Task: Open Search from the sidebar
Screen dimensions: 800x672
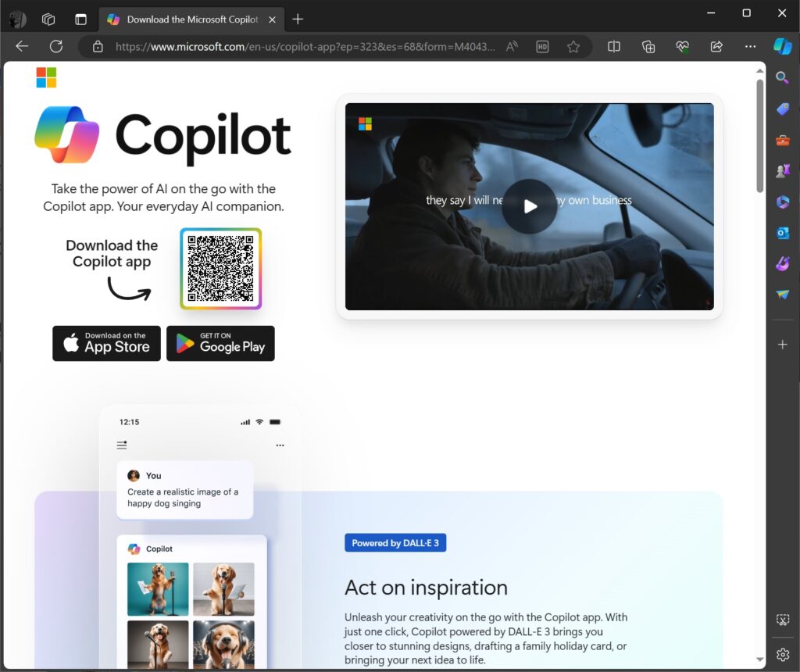Action: coord(783,77)
